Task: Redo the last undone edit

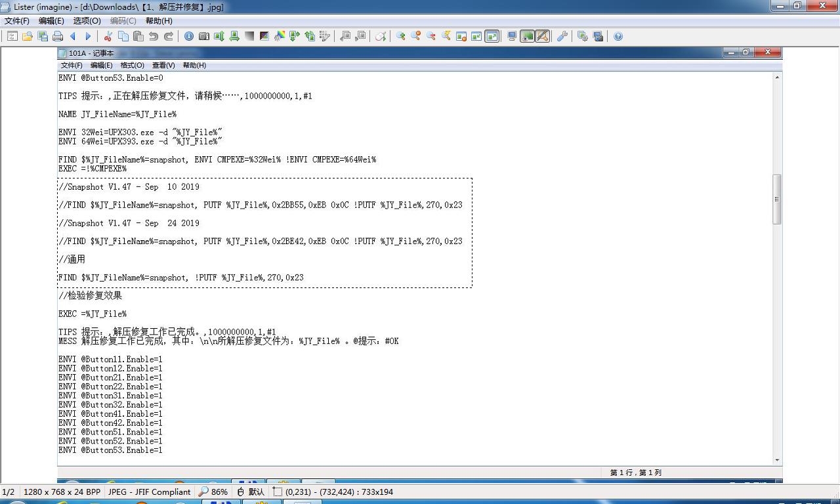Action: point(168,36)
